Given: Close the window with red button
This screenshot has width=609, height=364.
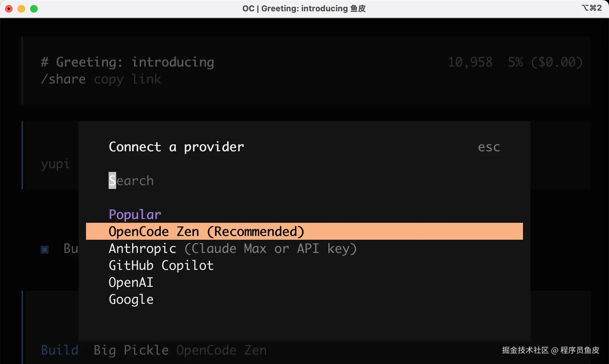Looking at the screenshot, I should pyautogui.click(x=9, y=9).
